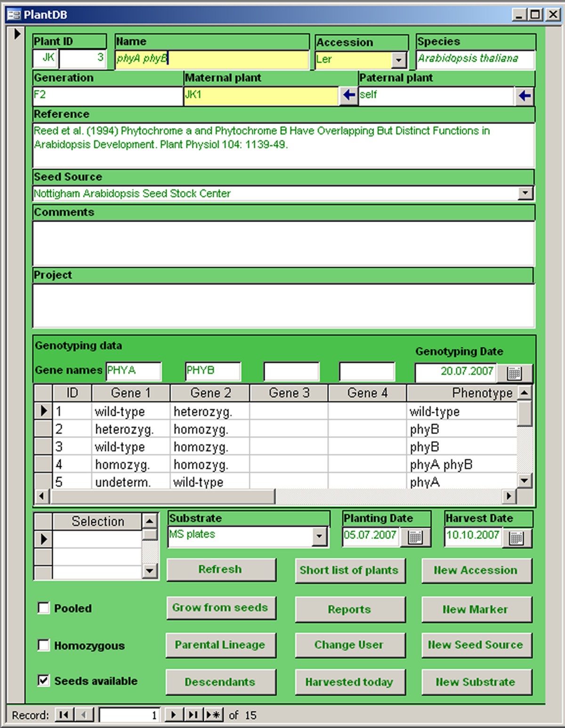Uncheck the Seeds available checkbox
The image size is (565, 728).
pos(44,680)
